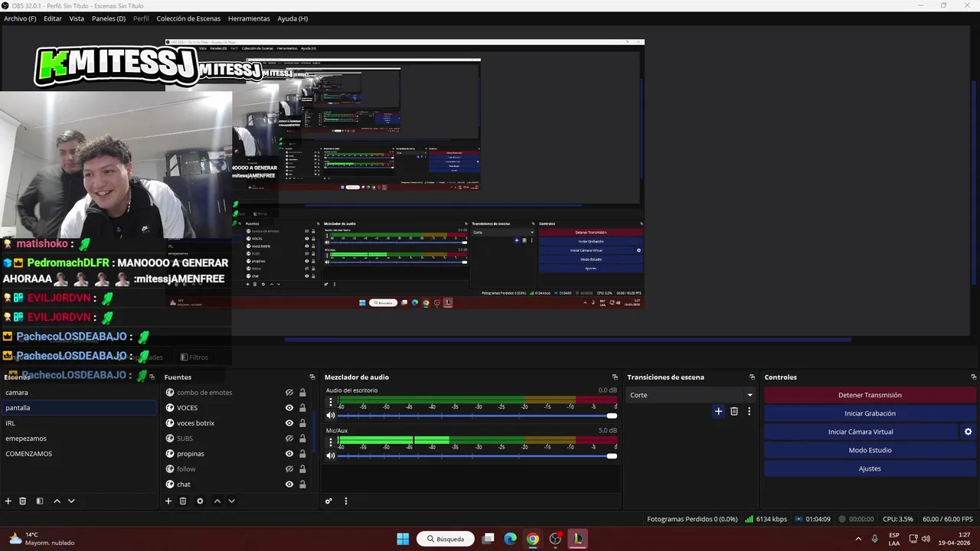Switch to OBS icon in taskbar

[x=555, y=539]
